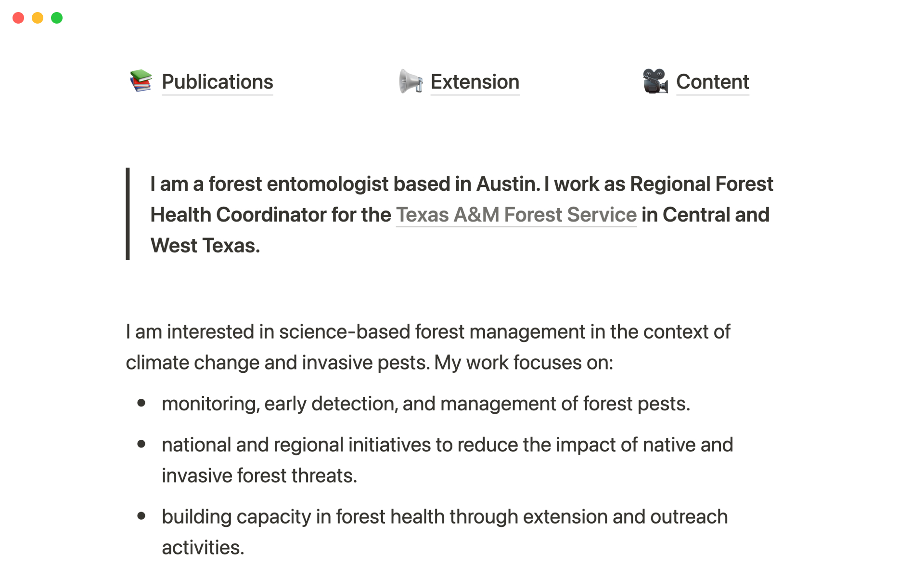
Task: Click the movie camera icon beside Content
Action: 655,81
